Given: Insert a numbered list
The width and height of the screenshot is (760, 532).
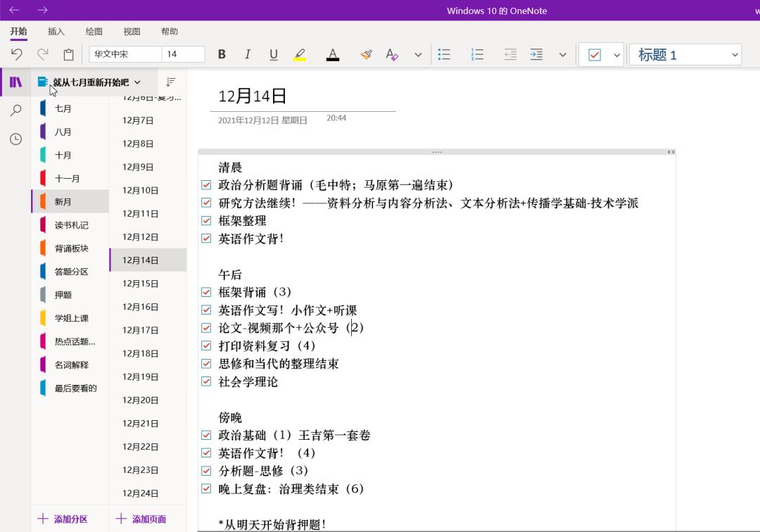Looking at the screenshot, I should [x=477, y=54].
